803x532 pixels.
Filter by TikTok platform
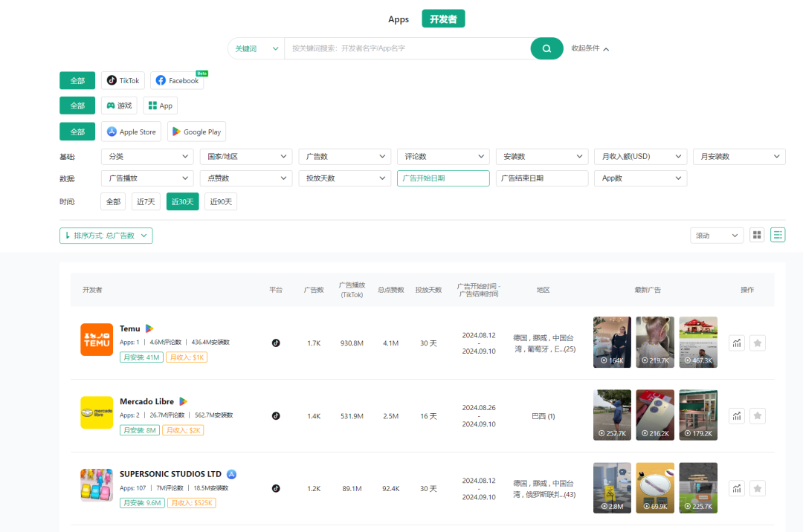coord(123,80)
